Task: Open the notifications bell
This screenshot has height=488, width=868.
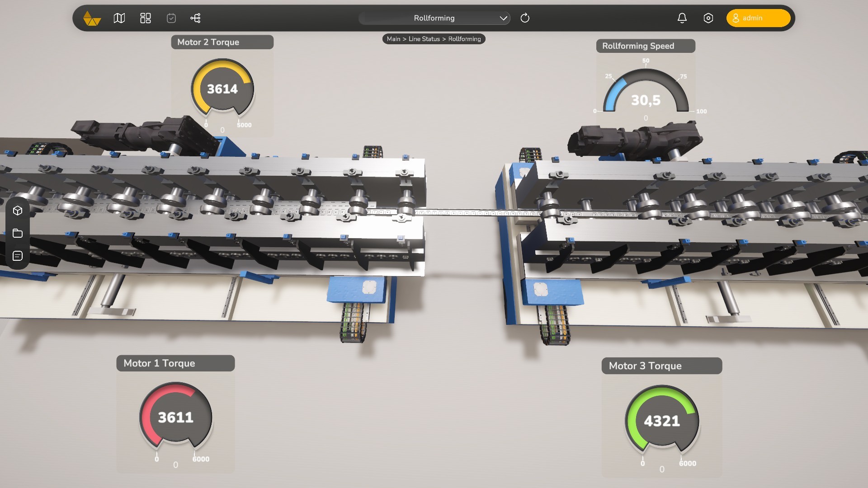Action: (682, 18)
